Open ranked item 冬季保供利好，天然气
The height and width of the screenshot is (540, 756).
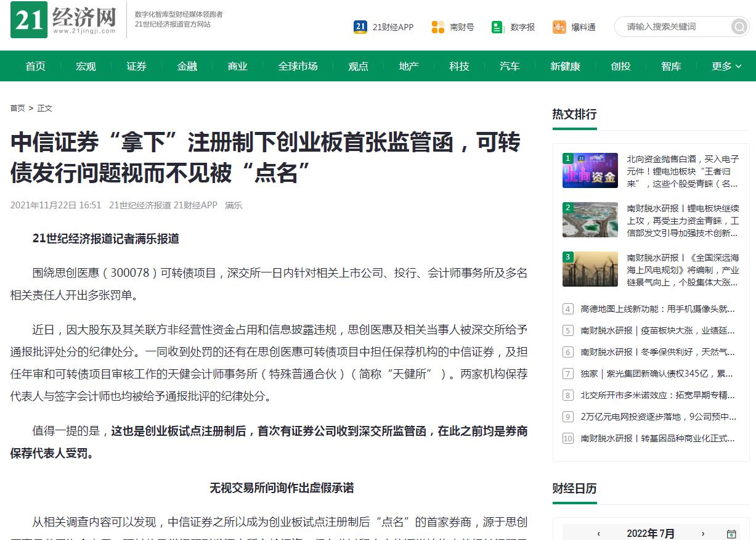tap(658, 352)
